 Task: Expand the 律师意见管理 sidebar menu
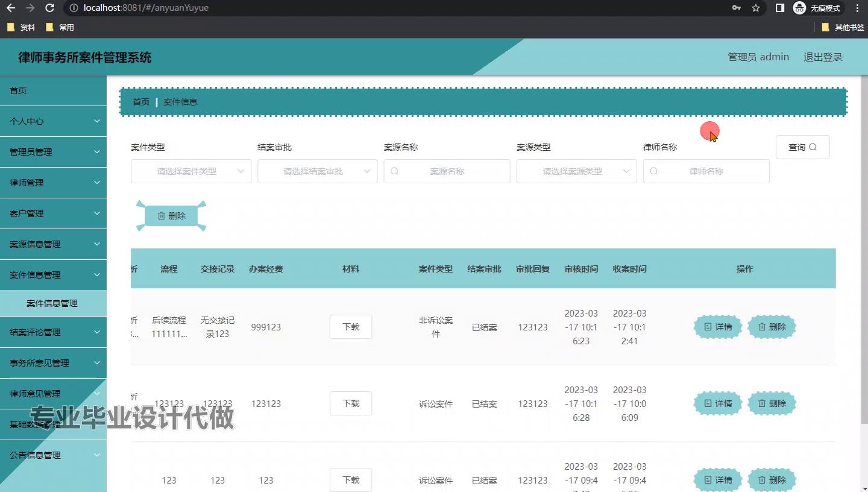(53, 394)
